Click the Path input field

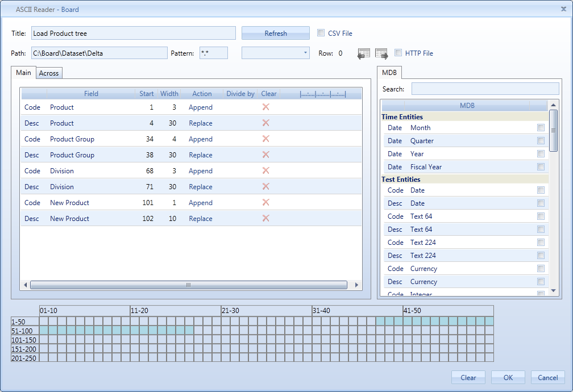(99, 53)
